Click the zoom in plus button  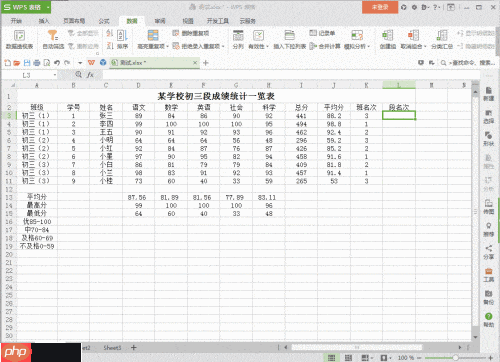pos(490,358)
